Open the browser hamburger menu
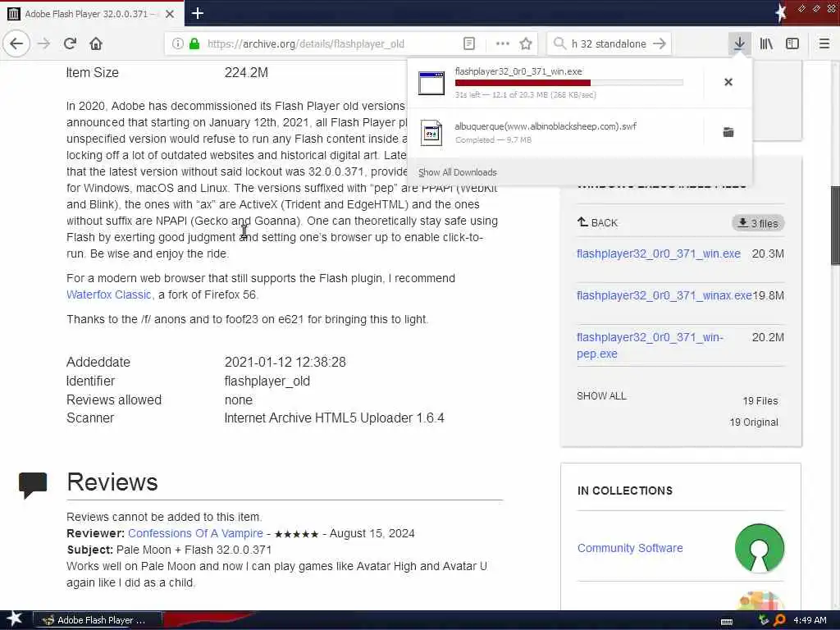This screenshot has width=840, height=630. coord(824,44)
